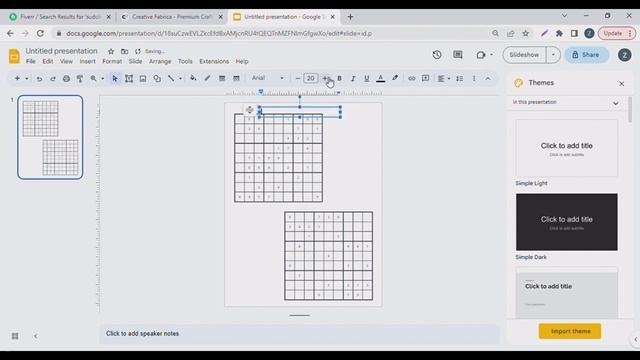Click the Import theme button
The width and height of the screenshot is (640, 360).
570,331
